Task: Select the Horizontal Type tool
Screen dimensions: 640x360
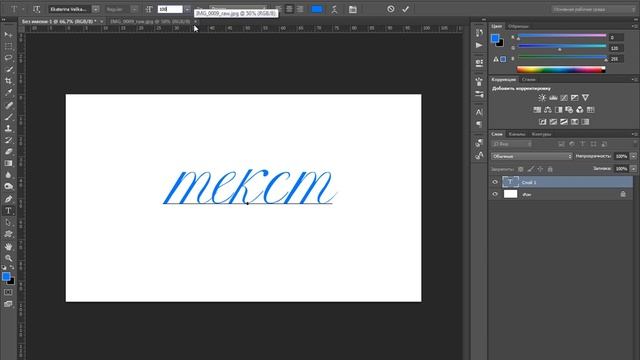Action: point(8,211)
